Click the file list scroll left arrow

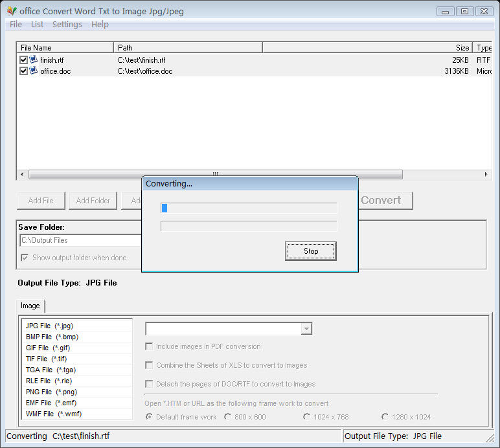click(x=22, y=174)
